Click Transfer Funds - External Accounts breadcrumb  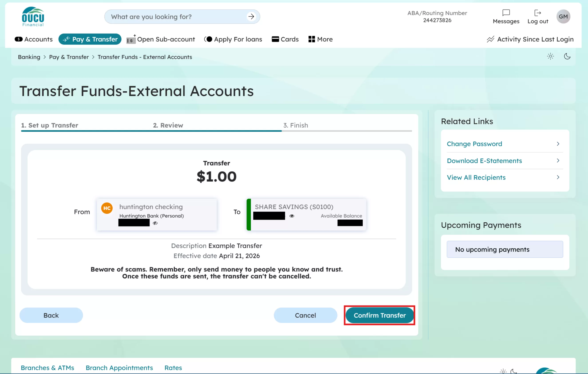coord(145,57)
